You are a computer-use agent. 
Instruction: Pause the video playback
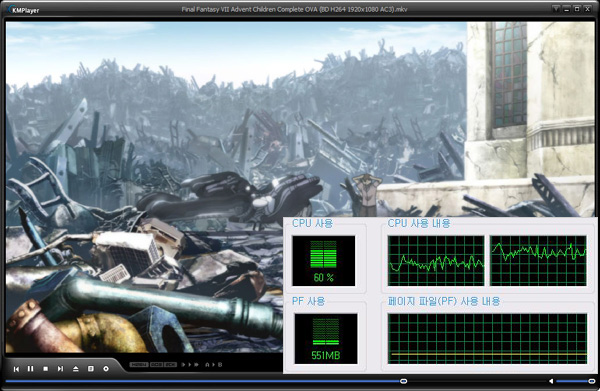tap(31, 368)
